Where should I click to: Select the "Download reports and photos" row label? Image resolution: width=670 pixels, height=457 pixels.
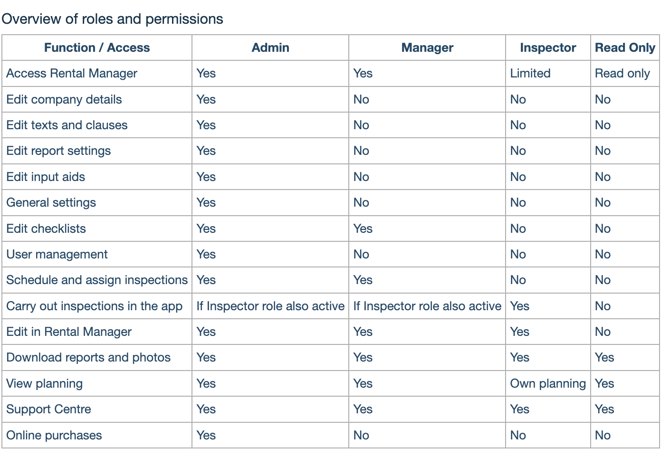click(88, 357)
